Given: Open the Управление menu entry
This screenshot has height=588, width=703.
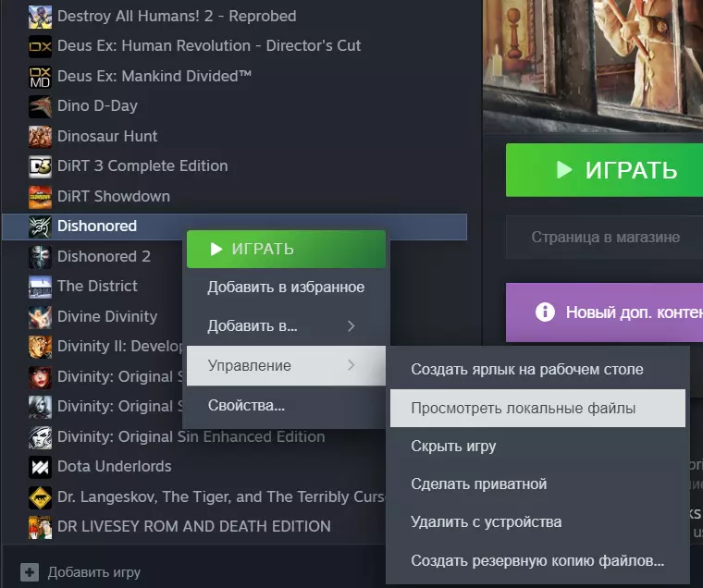Looking at the screenshot, I should [286, 365].
